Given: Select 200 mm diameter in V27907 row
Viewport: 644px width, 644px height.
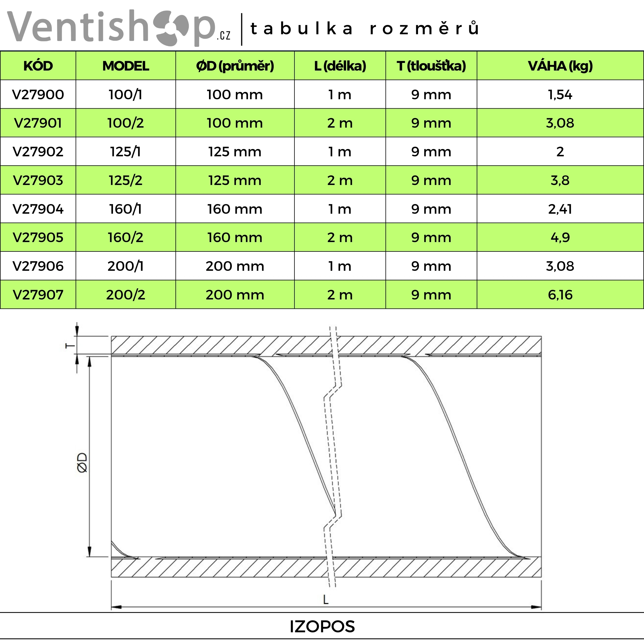Looking at the screenshot, I should tap(235, 295).
